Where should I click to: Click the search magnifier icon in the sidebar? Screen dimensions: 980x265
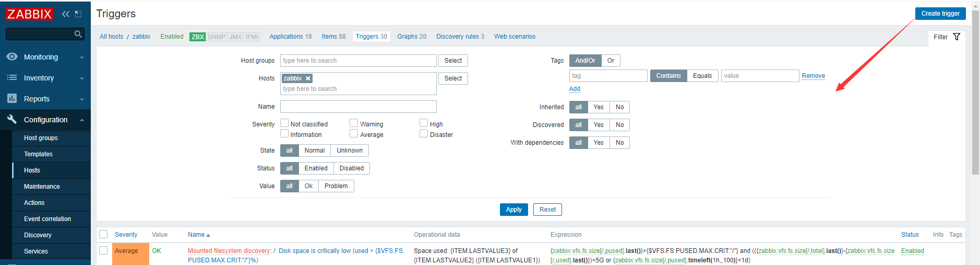click(78, 34)
